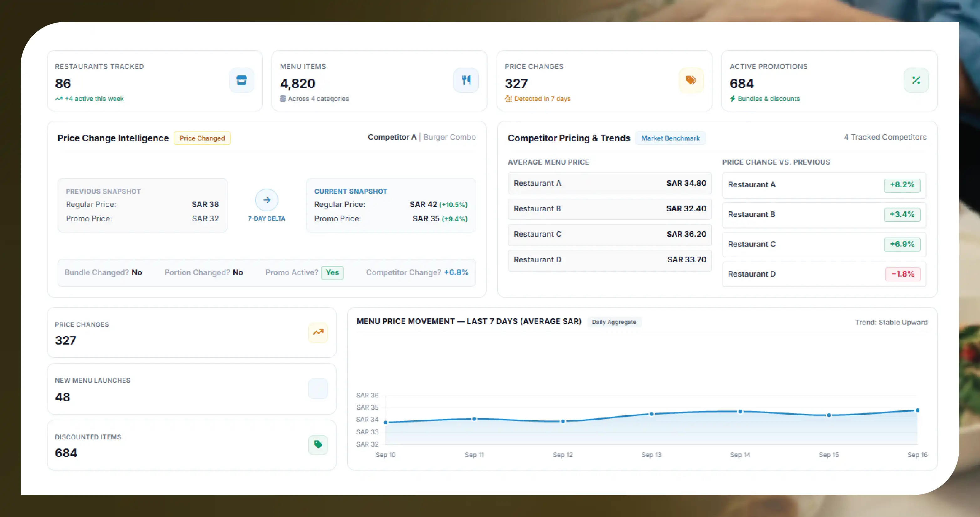Click the Market Benchmark badge
The width and height of the screenshot is (980, 517).
pos(670,138)
